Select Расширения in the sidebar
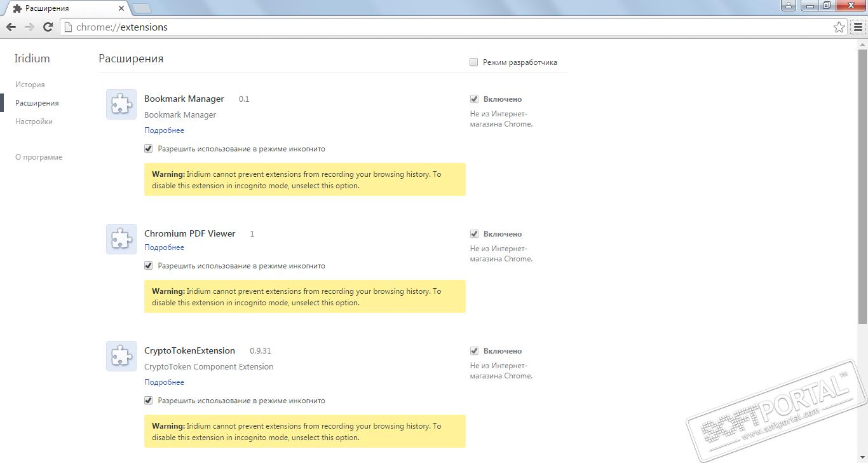 click(x=37, y=103)
